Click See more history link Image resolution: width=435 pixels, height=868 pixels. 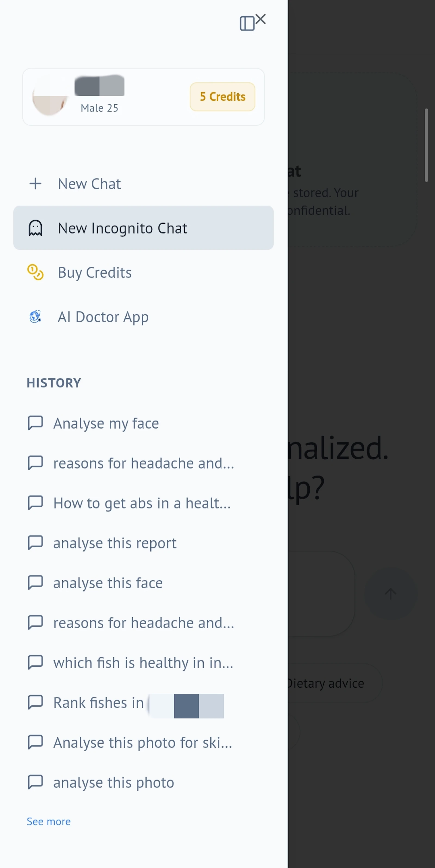(49, 821)
